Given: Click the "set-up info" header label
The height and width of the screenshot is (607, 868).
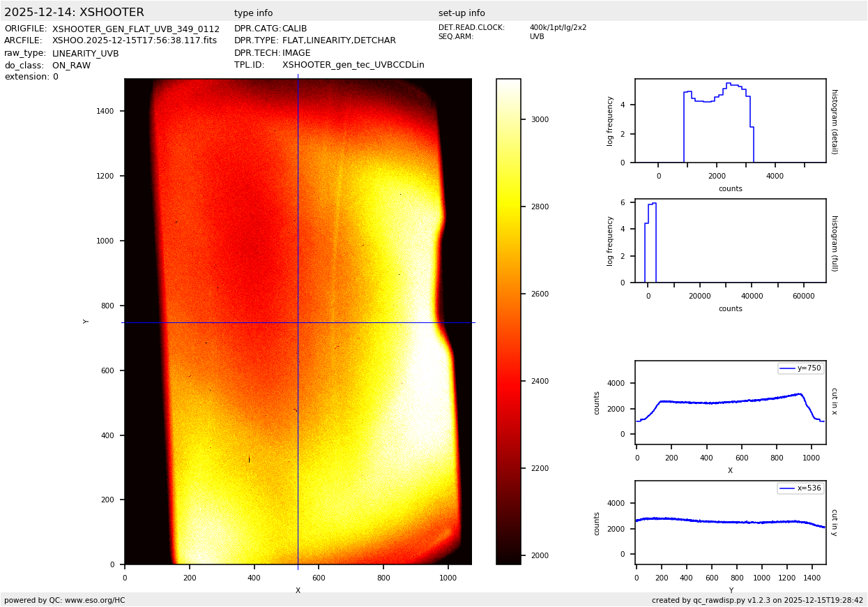Looking at the screenshot, I should [x=462, y=13].
